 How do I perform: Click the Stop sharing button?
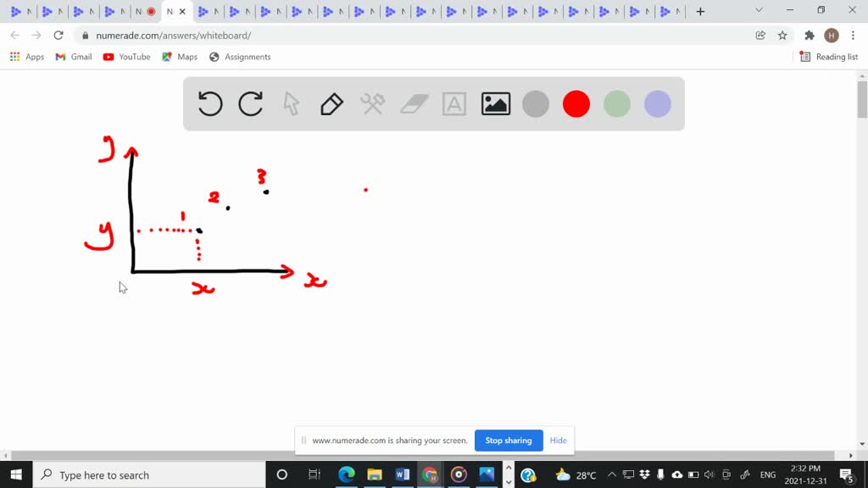509,441
